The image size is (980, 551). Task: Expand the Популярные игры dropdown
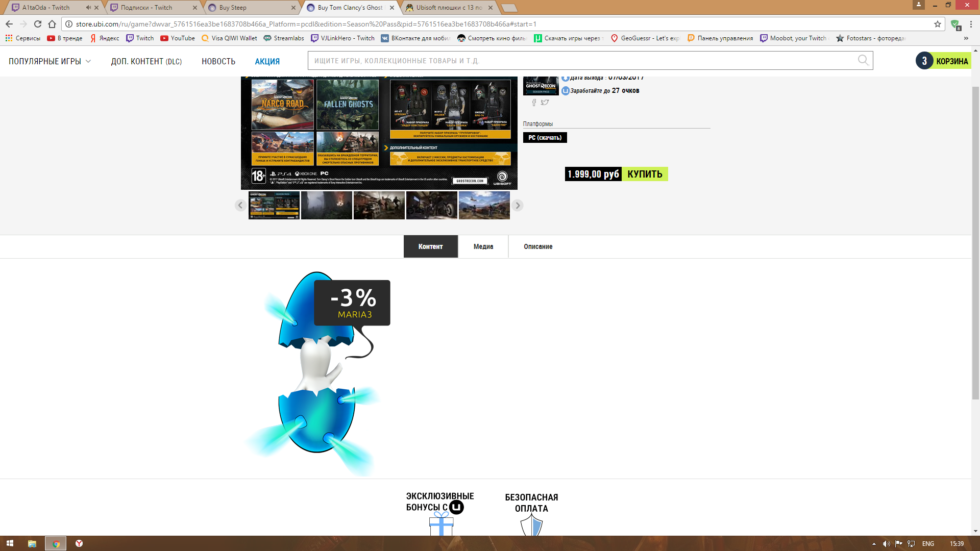(x=50, y=61)
